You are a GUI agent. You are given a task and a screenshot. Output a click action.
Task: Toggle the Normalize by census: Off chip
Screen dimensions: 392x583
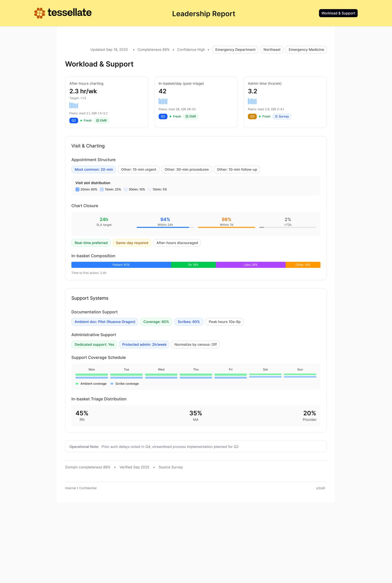195,345
